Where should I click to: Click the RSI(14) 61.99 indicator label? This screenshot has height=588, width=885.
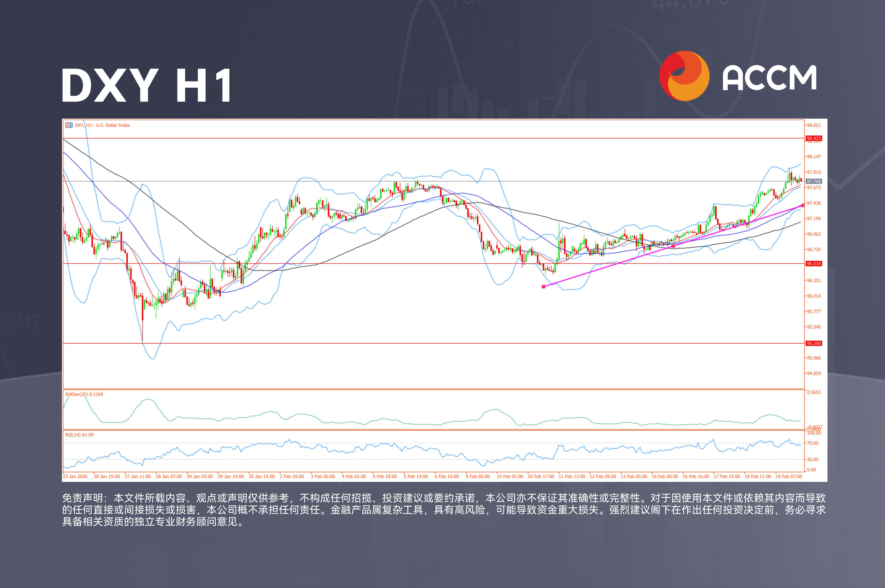click(79, 435)
